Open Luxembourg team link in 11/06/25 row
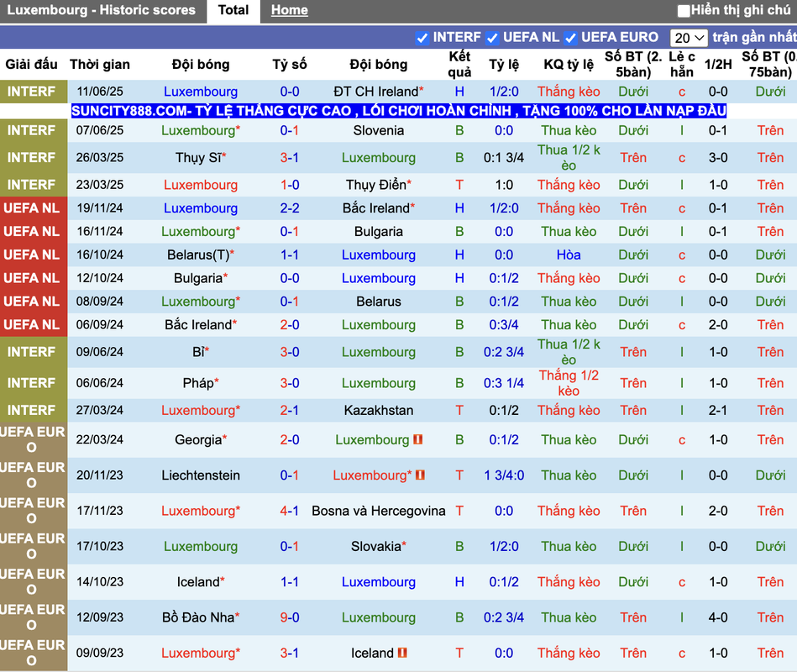 pyautogui.click(x=200, y=92)
